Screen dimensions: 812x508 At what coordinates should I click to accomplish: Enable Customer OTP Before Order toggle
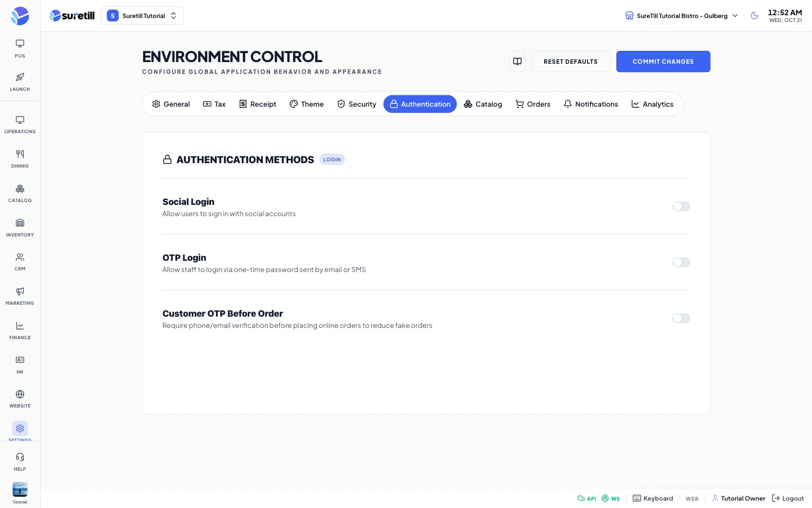click(681, 318)
